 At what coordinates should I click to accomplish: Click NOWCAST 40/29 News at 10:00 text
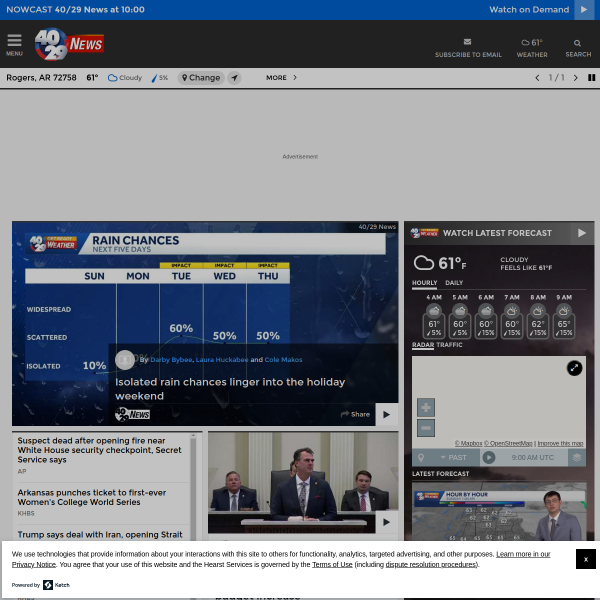click(x=75, y=10)
